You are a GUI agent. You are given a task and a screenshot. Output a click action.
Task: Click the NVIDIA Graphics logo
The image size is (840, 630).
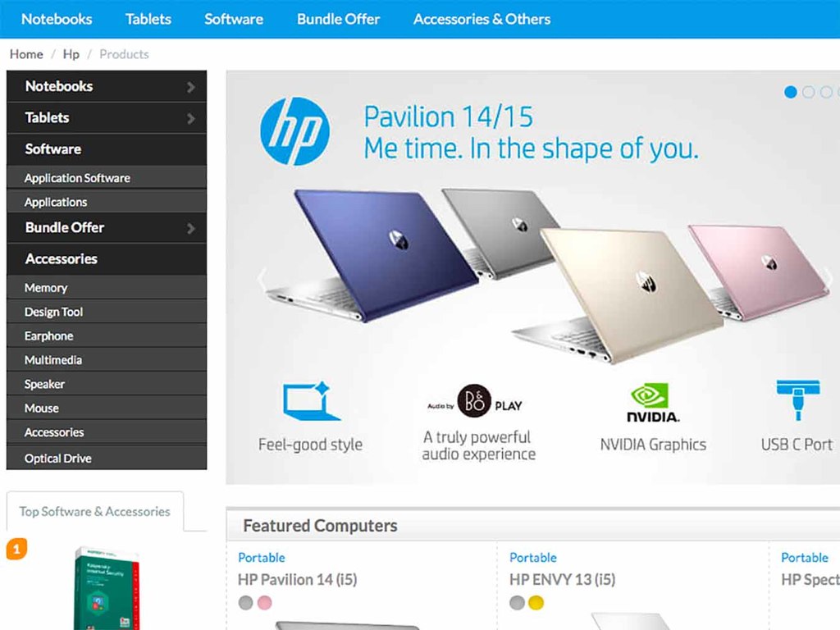click(x=653, y=402)
